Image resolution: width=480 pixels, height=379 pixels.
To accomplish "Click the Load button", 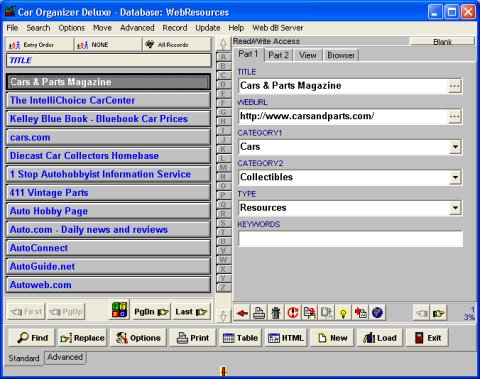I will (380, 338).
